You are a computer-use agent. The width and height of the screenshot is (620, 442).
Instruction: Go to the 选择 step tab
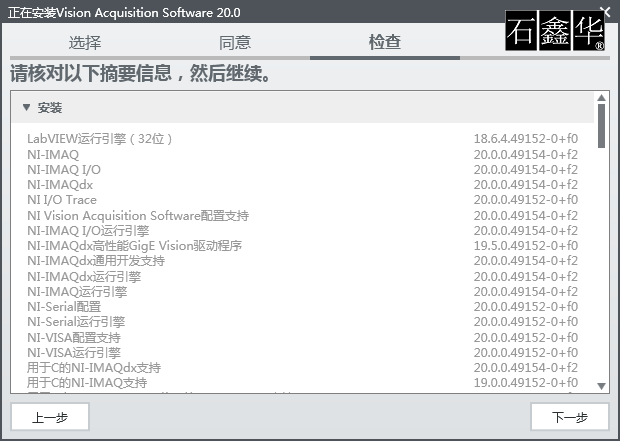click(85, 42)
